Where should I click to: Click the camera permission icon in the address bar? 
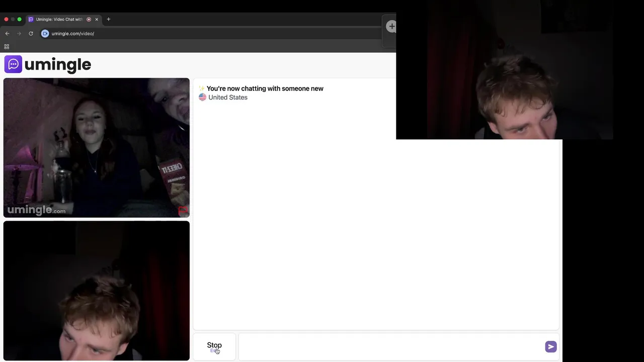point(45,34)
